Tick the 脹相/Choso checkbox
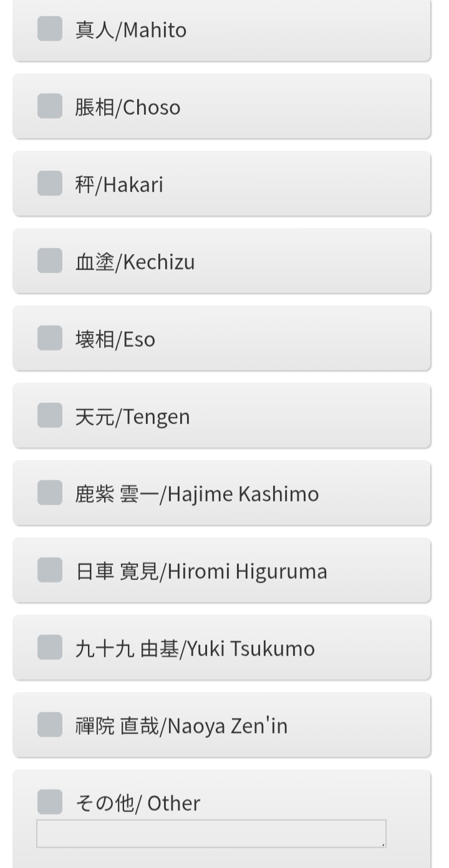Screen dimensions: 449x868 50,107
